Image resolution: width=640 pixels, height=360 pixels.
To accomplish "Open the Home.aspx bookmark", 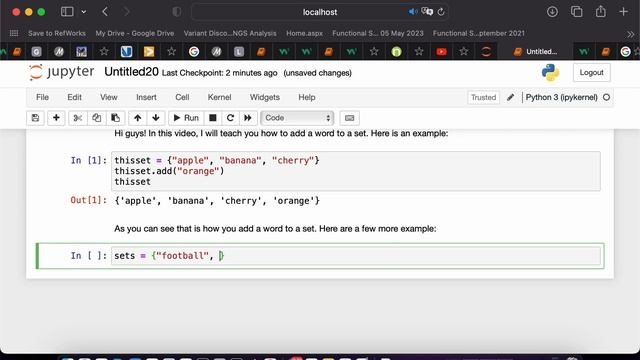I will (304, 33).
